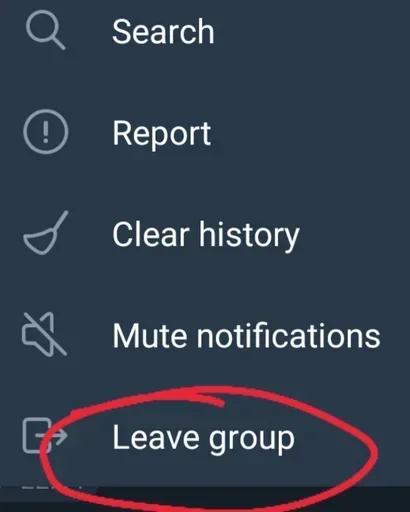Viewport: 410px width, 512px height.
Task: Choose the Leave group menu entry
Action: [x=205, y=437]
